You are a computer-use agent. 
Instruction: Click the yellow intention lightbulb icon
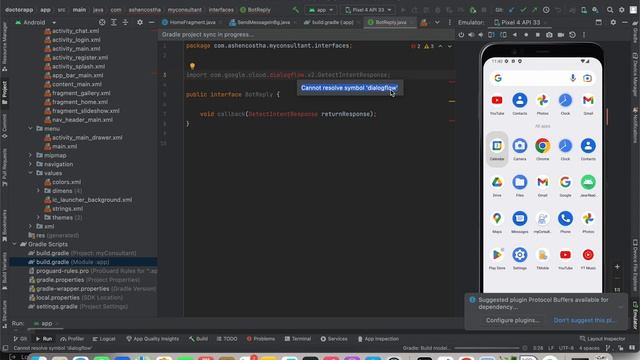click(x=192, y=66)
